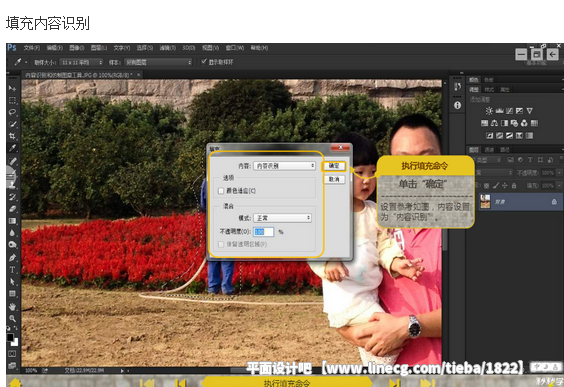Open the layer fill 填充 arrow
The image size is (564, 387).
tap(559, 186)
